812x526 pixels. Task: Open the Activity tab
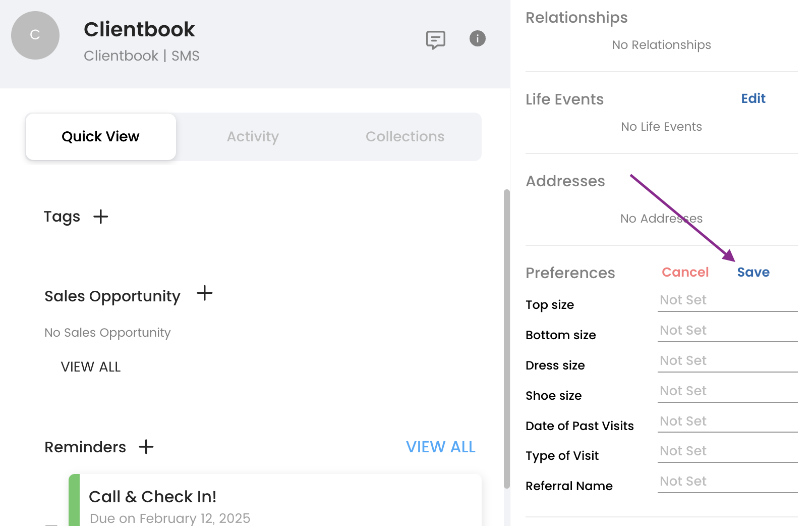click(253, 137)
